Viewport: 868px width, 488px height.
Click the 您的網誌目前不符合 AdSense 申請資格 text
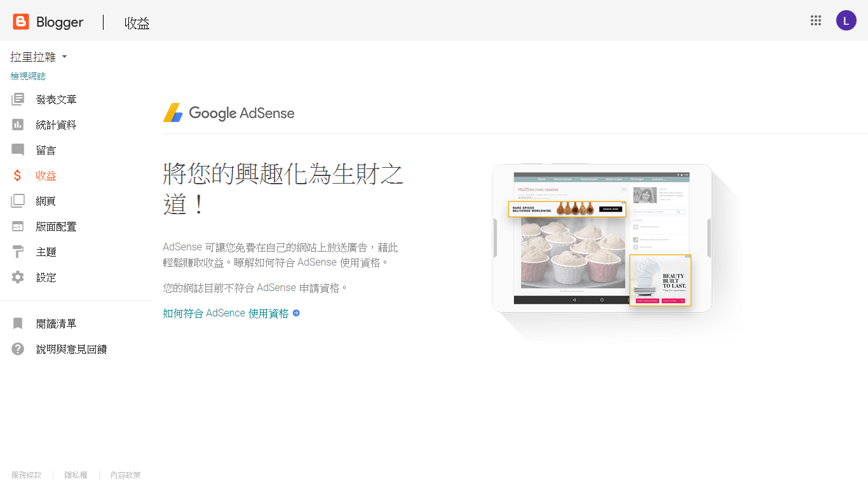point(255,288)
